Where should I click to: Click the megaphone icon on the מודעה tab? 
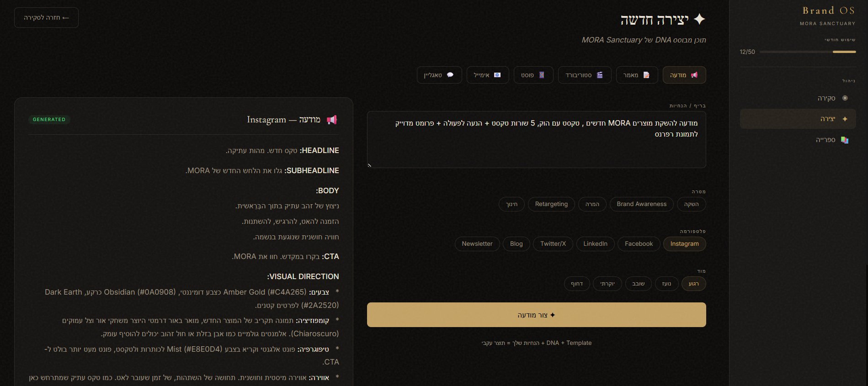click(x=694, y=75)
